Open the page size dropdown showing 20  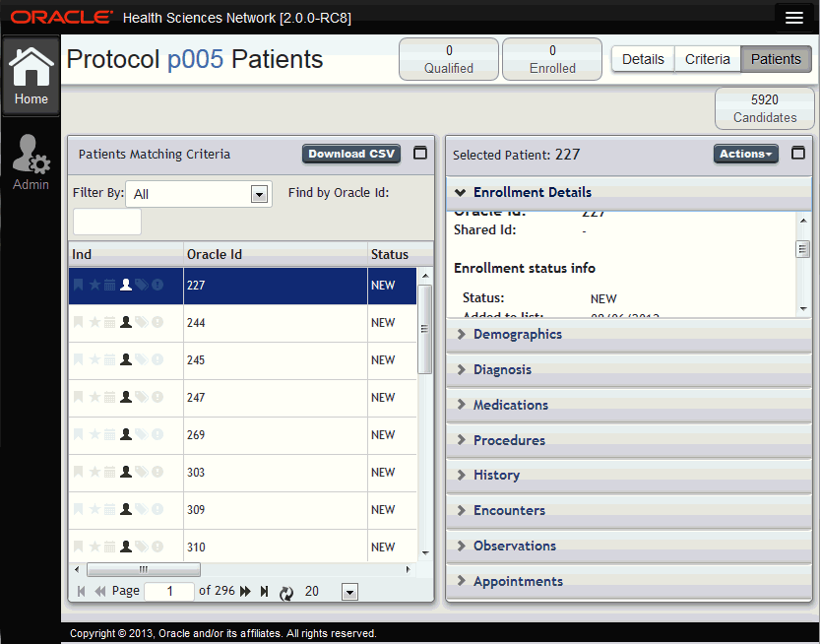(349, 592)
